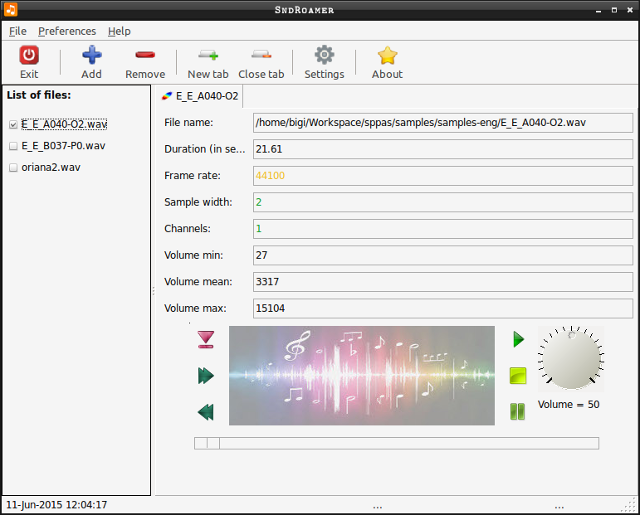Check the E_E_B037-P0.wav checkbox

(x=13, y=146)
